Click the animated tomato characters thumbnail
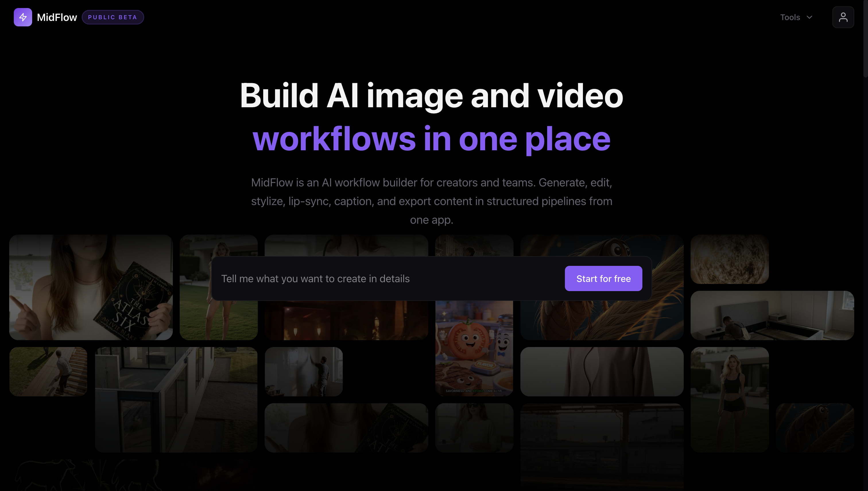 pos(474,347)
